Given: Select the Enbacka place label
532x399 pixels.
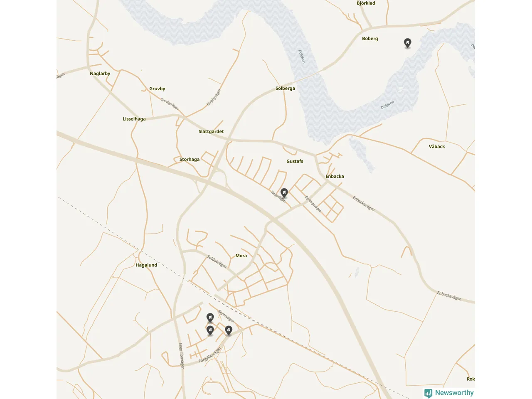Looking at the screenshot, I should [x=335, y=176].
